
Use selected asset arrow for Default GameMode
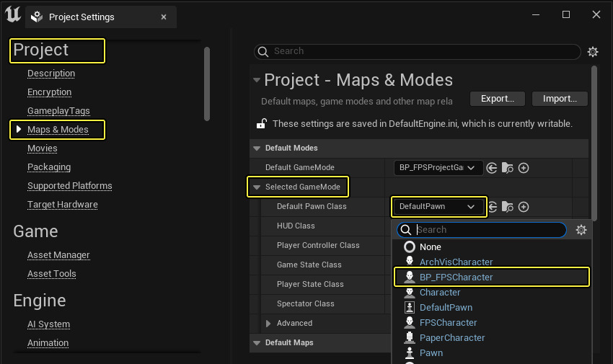(x=492, y=168)
